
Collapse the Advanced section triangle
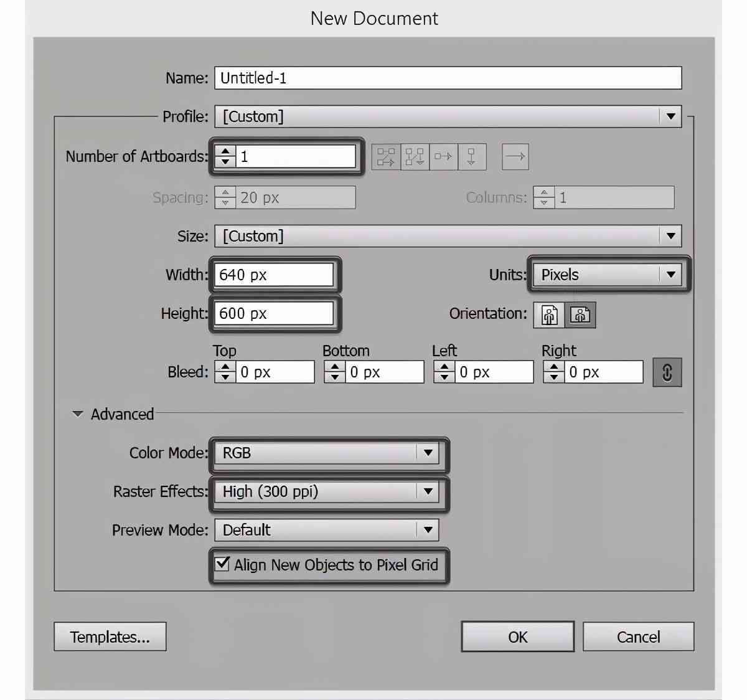78,414
